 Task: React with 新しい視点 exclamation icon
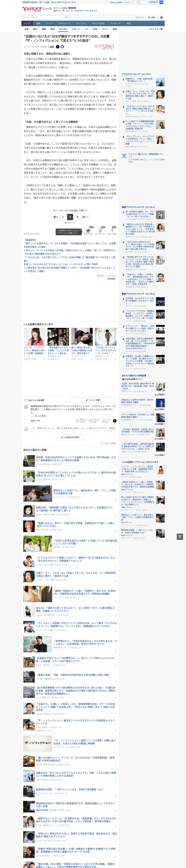112,230
